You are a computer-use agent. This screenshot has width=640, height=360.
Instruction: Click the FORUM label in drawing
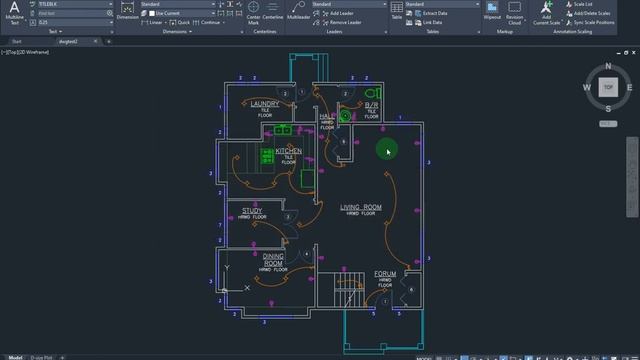click(385, 274)
